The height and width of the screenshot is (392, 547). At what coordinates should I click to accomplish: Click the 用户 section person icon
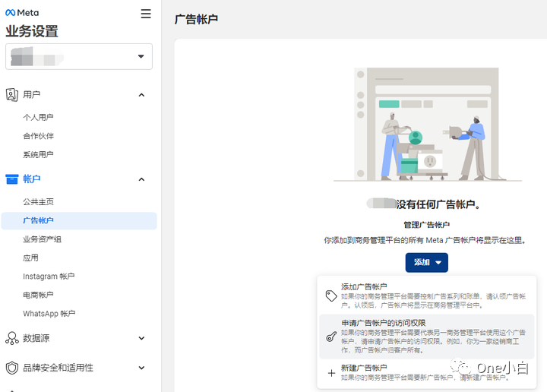(x=12, y=94)
